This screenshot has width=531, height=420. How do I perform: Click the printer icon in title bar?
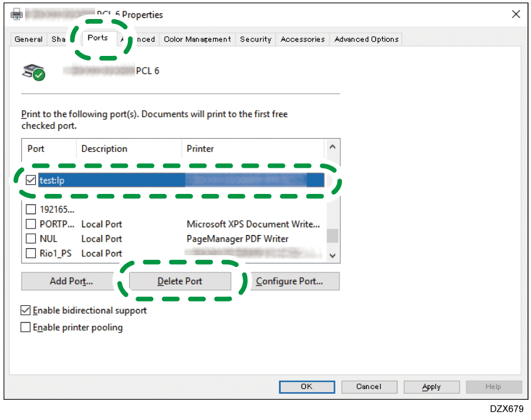(x=17, y=14)
